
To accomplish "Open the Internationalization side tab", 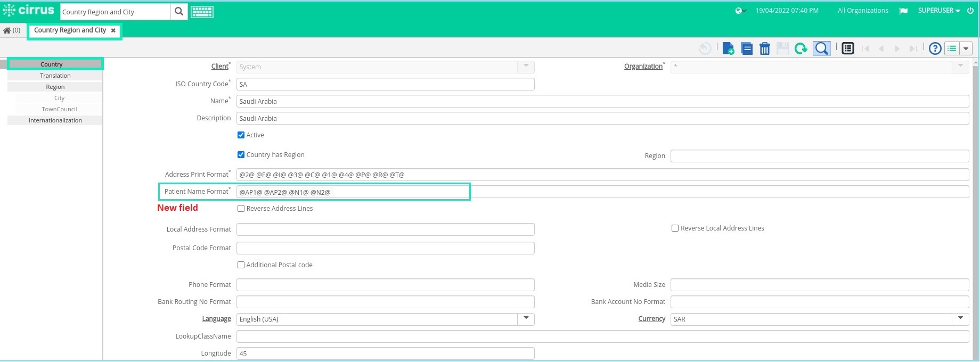I will (x=55, y=120).
